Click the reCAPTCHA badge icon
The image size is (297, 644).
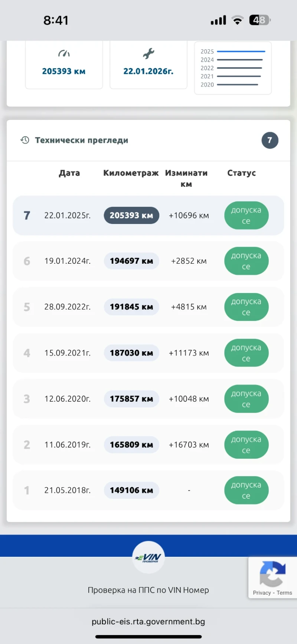pyautogui.click(x=272, y=574)
